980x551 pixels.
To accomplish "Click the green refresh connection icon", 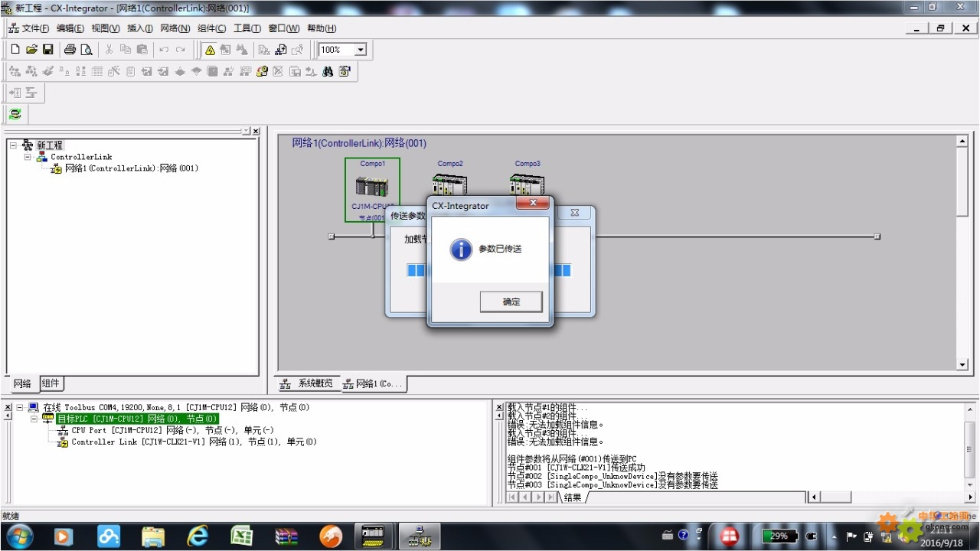I will point(15,115).
